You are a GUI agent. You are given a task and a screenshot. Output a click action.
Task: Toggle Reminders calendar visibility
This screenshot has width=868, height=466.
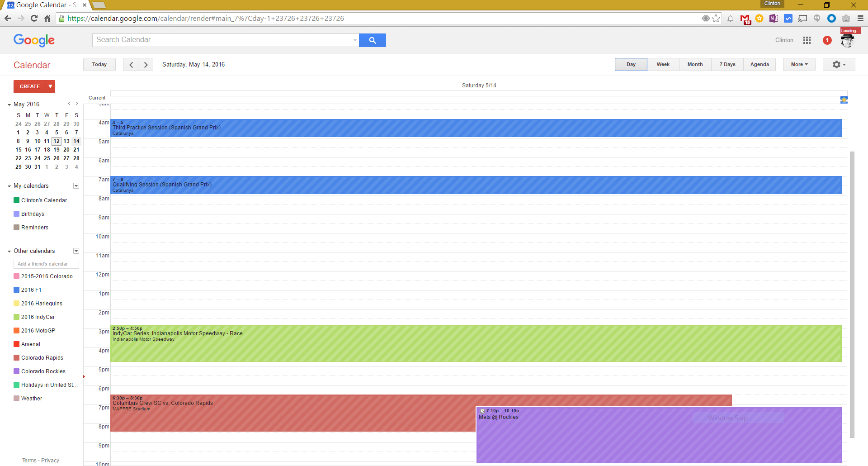(16, 228)
